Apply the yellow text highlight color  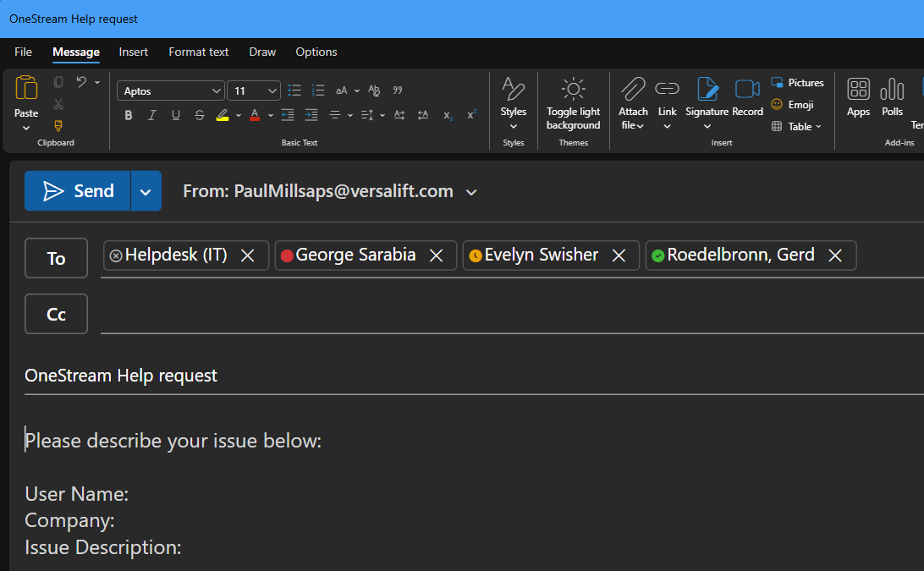[x=223, y=115]
